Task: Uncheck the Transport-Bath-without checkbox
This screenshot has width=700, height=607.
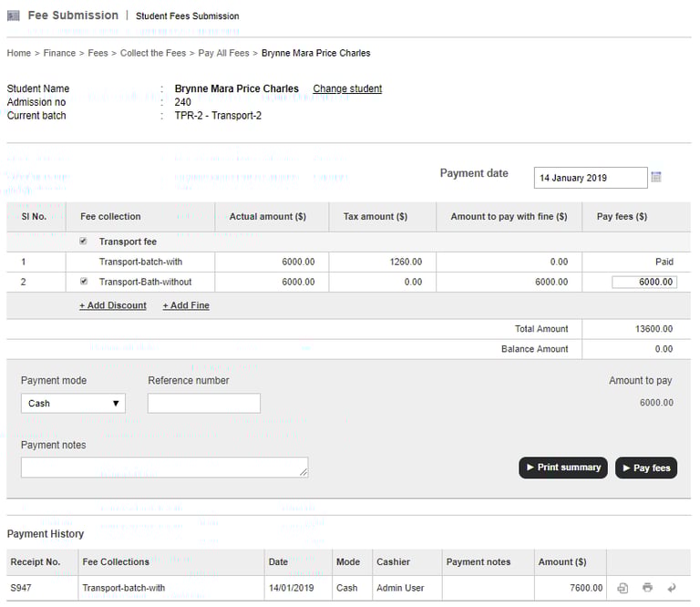Action: tap(84, 282)
